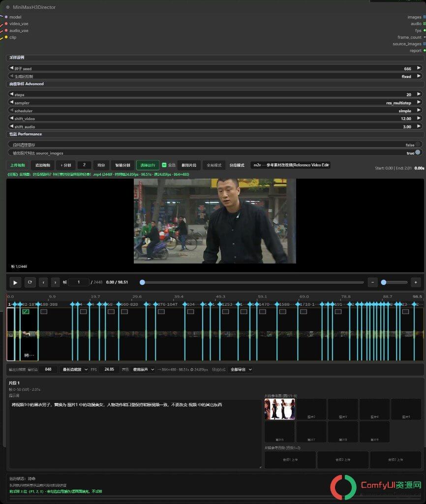Decrease seed value with left arrow

click(12, 68)
